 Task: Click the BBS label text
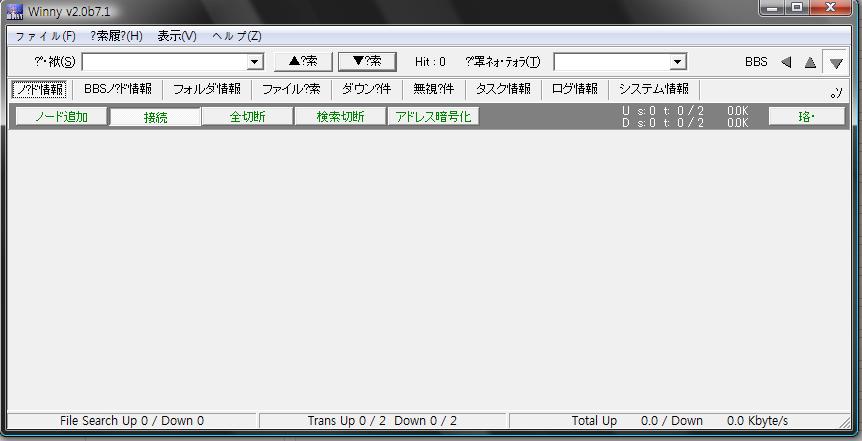pos(756,62)
